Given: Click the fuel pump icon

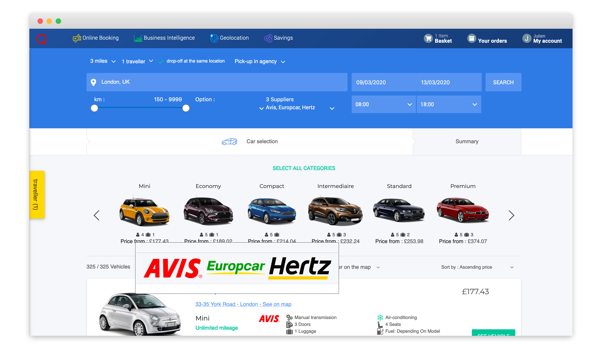Looking at the screenshot, I should pos(380,331).
